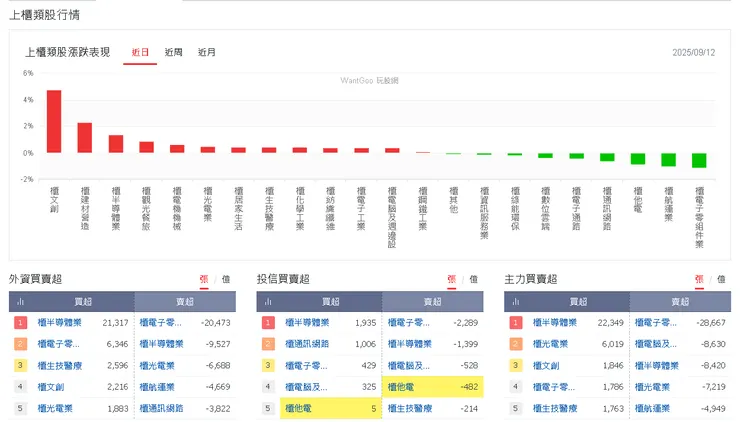This screenshot has height=422, width=740.
Task: Click 賣超 header in 投信買賣超 table
Action: pos(433,302)
